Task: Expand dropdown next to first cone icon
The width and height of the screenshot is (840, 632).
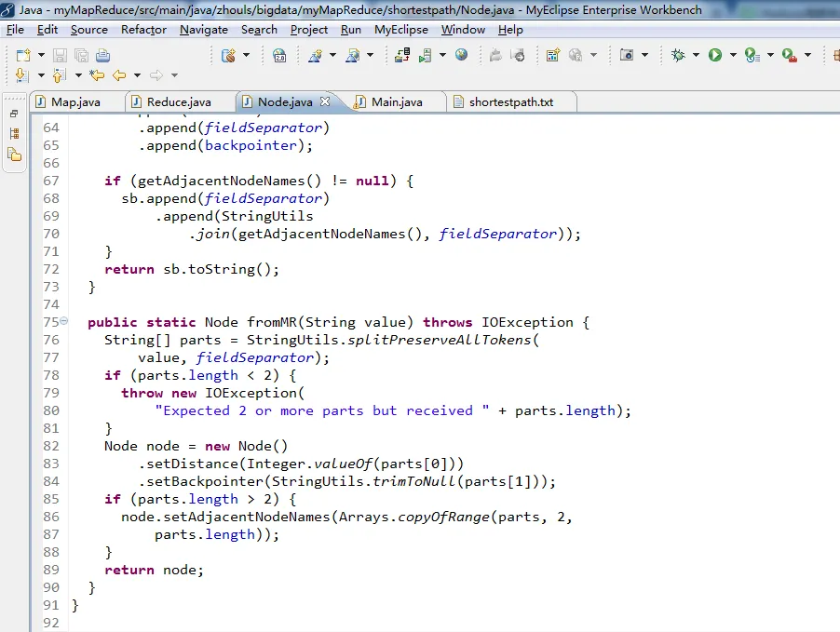Action: tap(332, 55)
